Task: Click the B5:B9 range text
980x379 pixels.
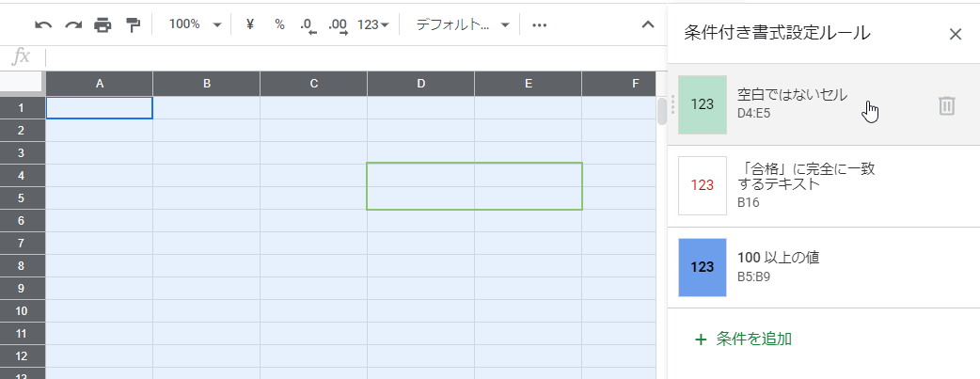Action: coord(753,277)
